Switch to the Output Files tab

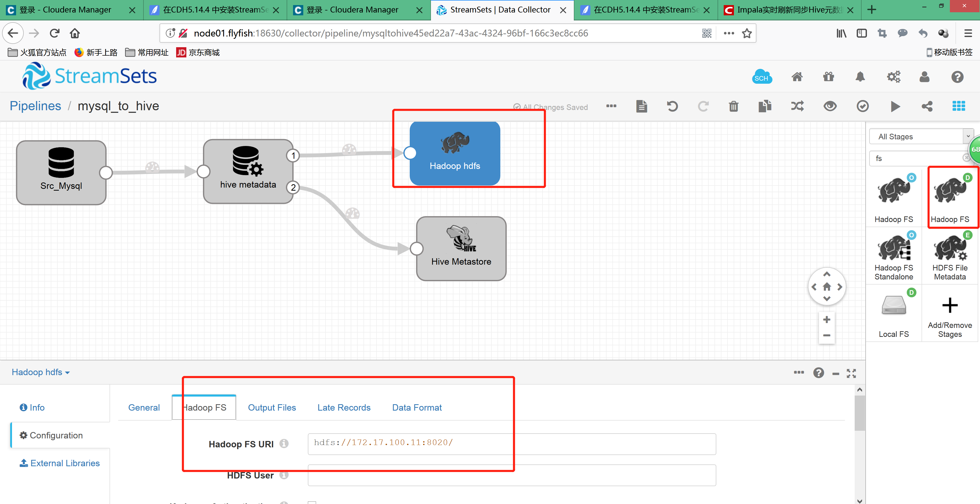coord(271,407)
